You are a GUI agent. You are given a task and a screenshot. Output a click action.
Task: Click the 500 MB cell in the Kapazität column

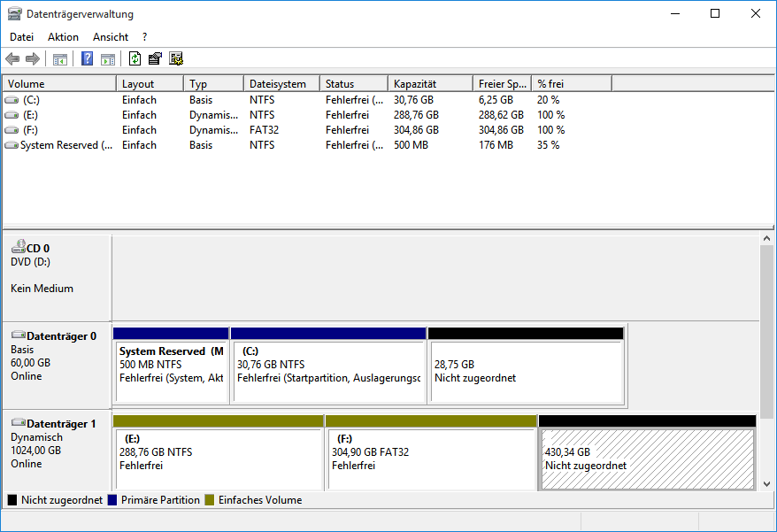[411, 145]
